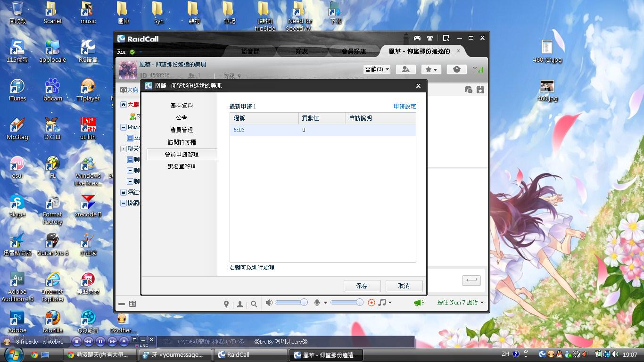This screenshot has height=362, width=644.
Task: Select 基本資料 in settings sidebar
Action: point(182,106)
